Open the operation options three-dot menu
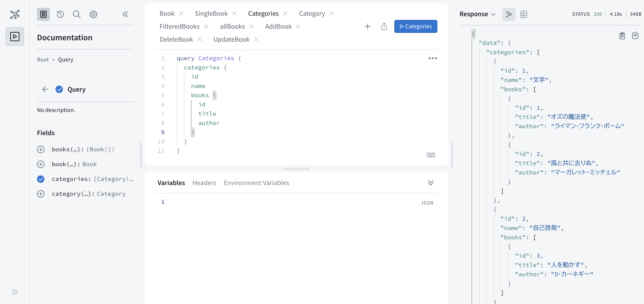 point(433,58)
